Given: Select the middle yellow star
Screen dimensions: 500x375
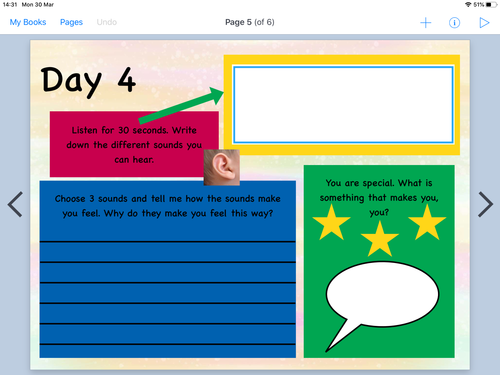Looking at the screenshot, I should (380, 239).
